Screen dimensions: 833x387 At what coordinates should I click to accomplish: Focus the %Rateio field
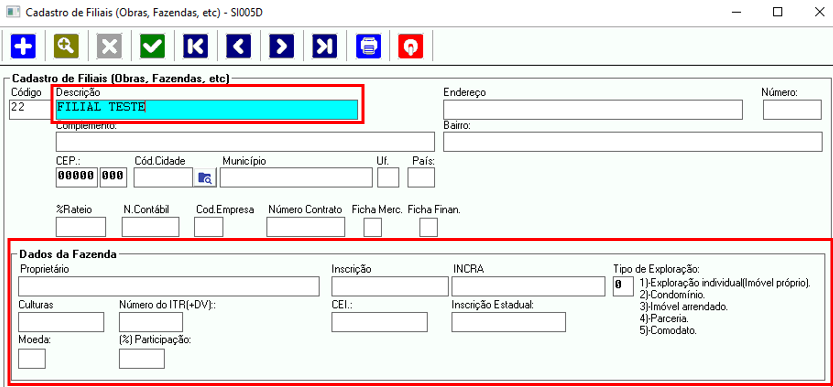click(x=81, y=227)
